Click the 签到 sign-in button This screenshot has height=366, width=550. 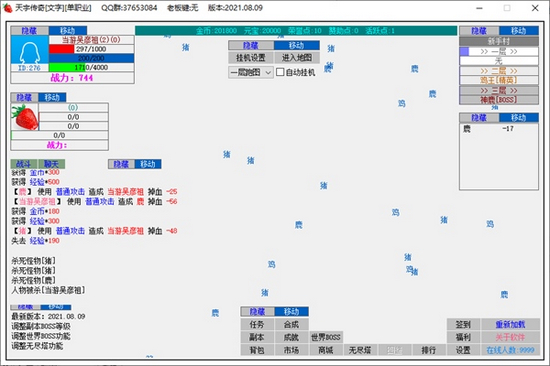click(463, 325)
